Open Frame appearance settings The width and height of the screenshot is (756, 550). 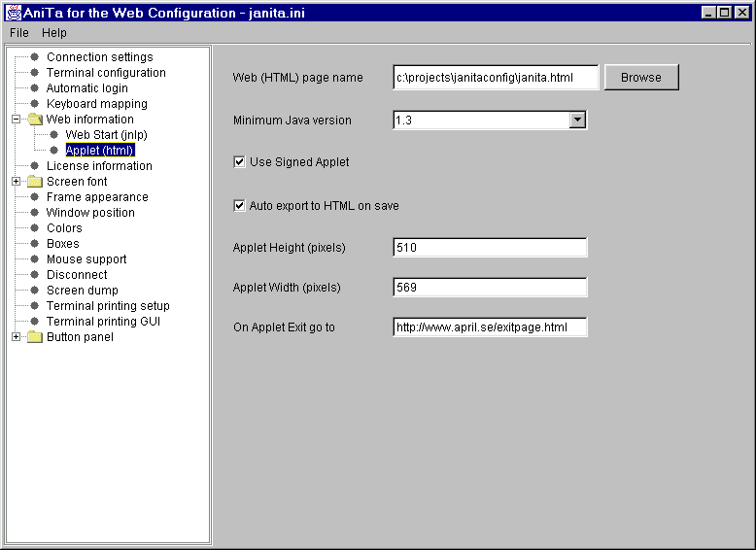[97, 197]
